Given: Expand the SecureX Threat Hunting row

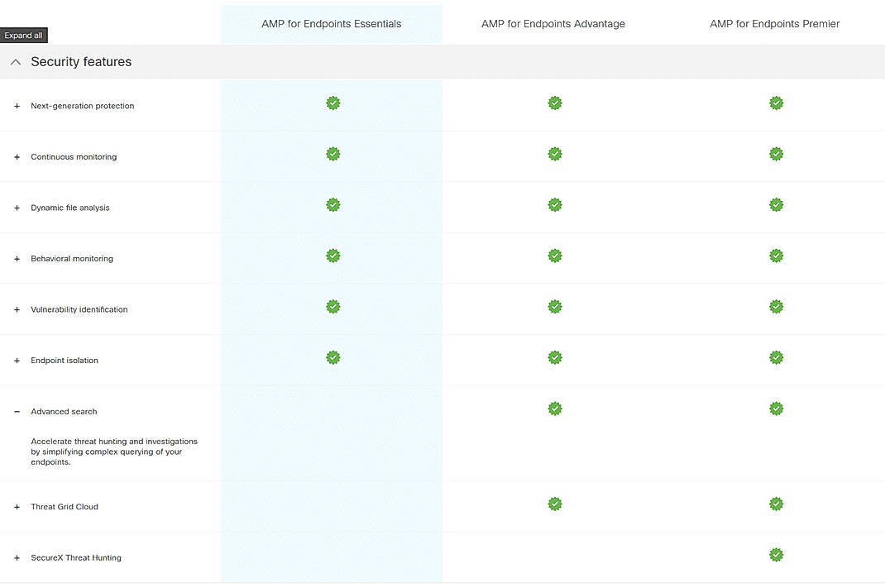Looking at the screenshot, I should tap(17, 558).
